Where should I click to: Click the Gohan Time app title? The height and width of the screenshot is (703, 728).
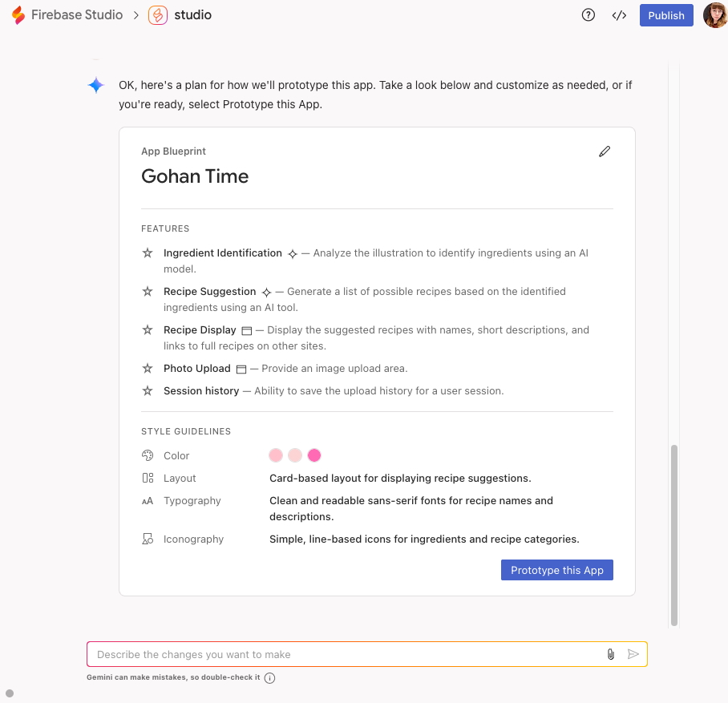[195, 176]
